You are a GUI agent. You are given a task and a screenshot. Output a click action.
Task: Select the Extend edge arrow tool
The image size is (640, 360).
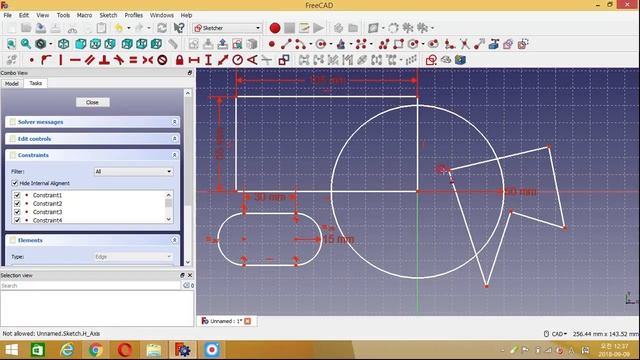click(x=479, y=44)
